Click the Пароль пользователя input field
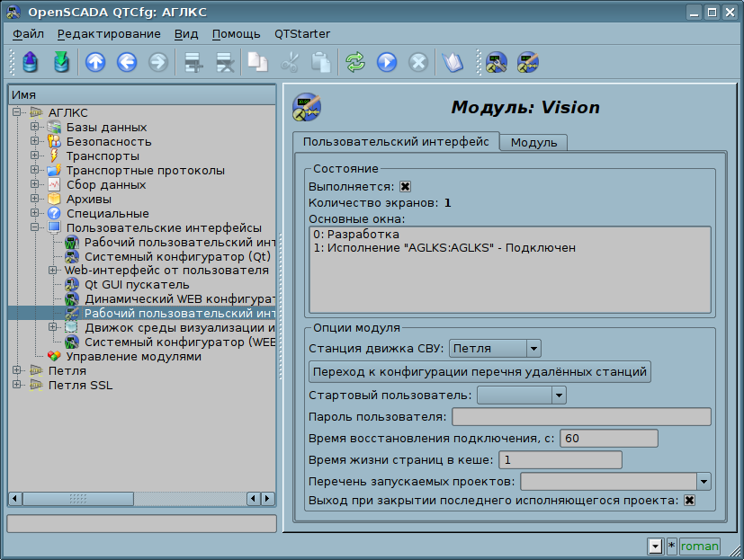The image size is (744, 560). pos(581,417)
